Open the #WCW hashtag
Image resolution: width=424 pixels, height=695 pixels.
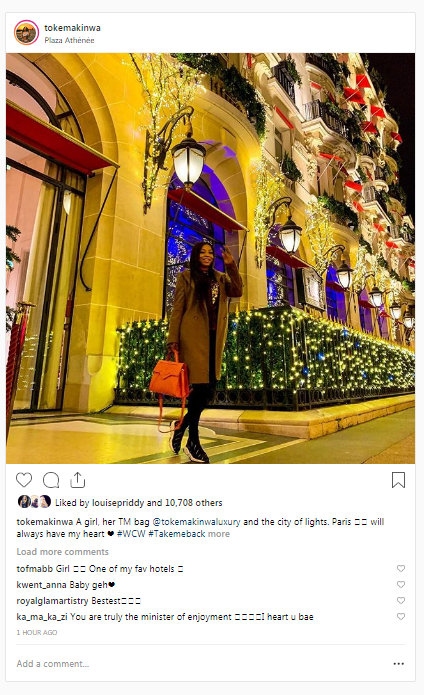(131, 534)
